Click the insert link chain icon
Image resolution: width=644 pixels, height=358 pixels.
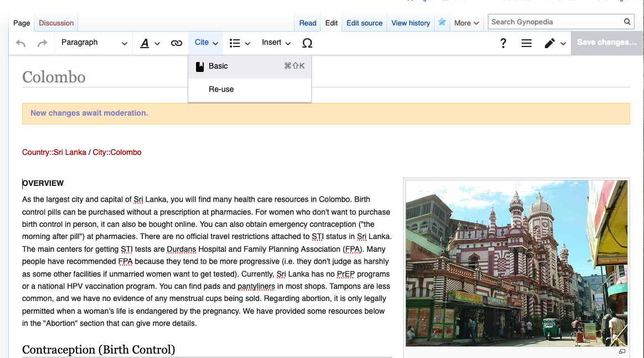177,43
